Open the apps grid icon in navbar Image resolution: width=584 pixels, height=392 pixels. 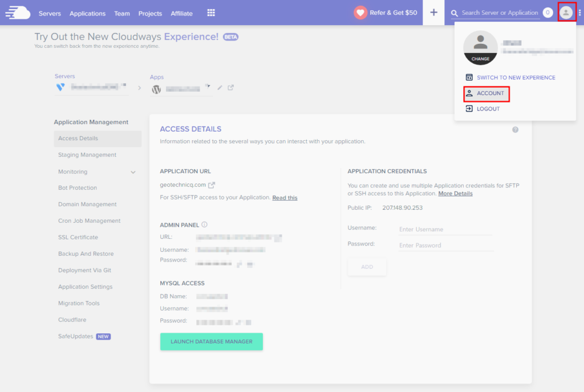pos(211,13)
